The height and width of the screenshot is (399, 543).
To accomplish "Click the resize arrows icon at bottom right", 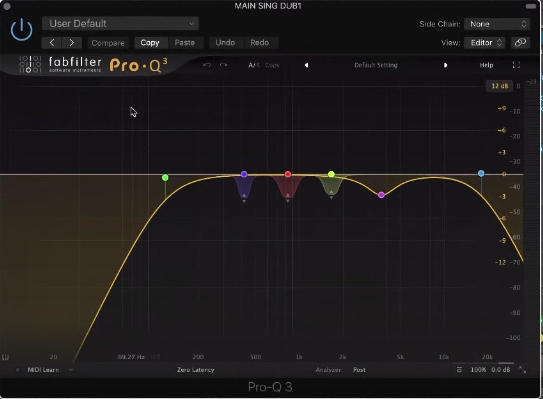I will point(523,370).
